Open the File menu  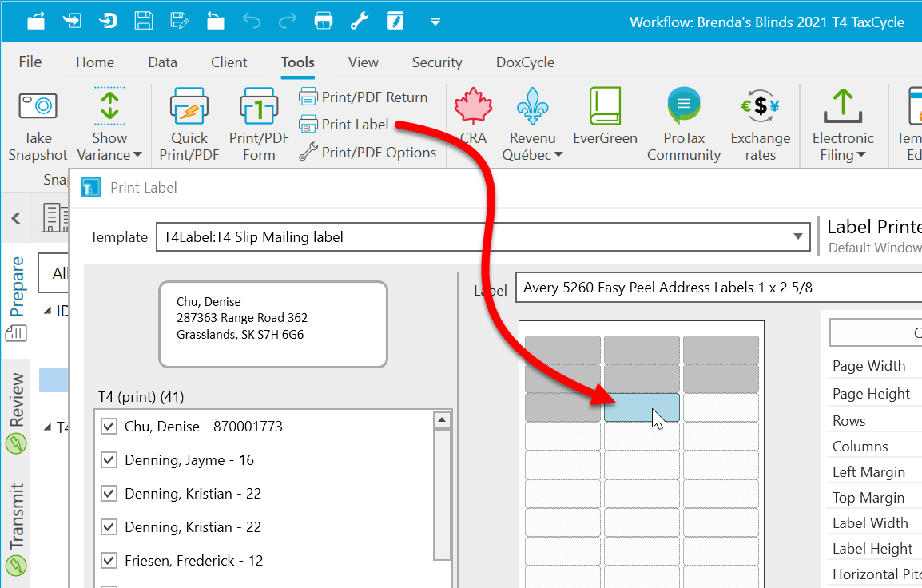(30, 62)
